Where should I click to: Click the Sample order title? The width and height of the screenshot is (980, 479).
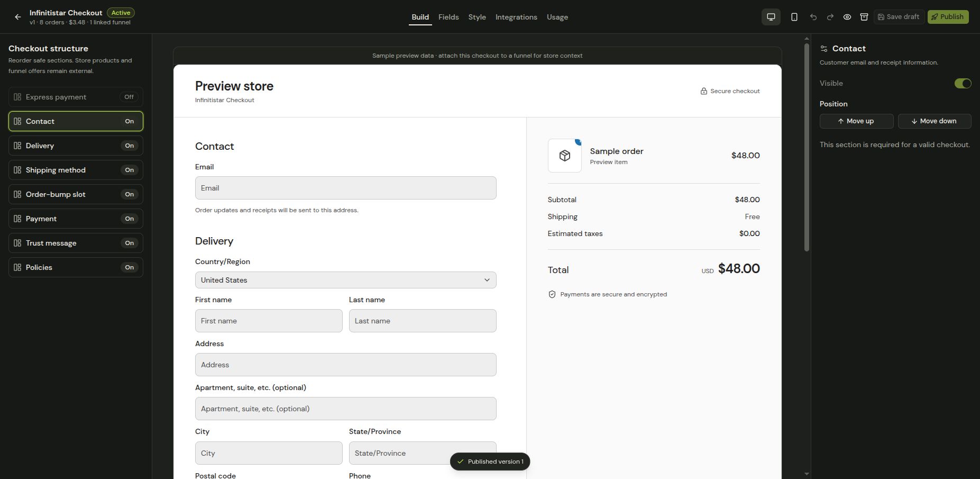[617, 151]
